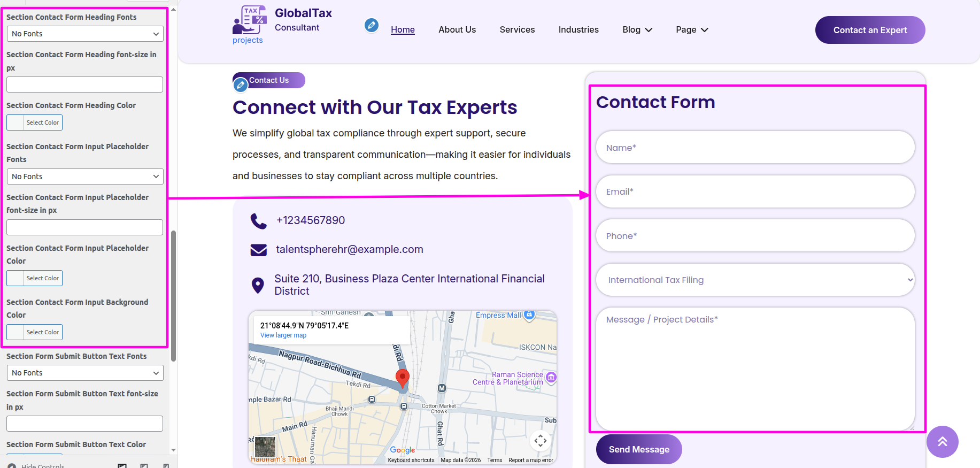Switch the map to satellite view thumbnail
Image resolution: width=980 pixels, height=468 pixels.
pos(265,447)
